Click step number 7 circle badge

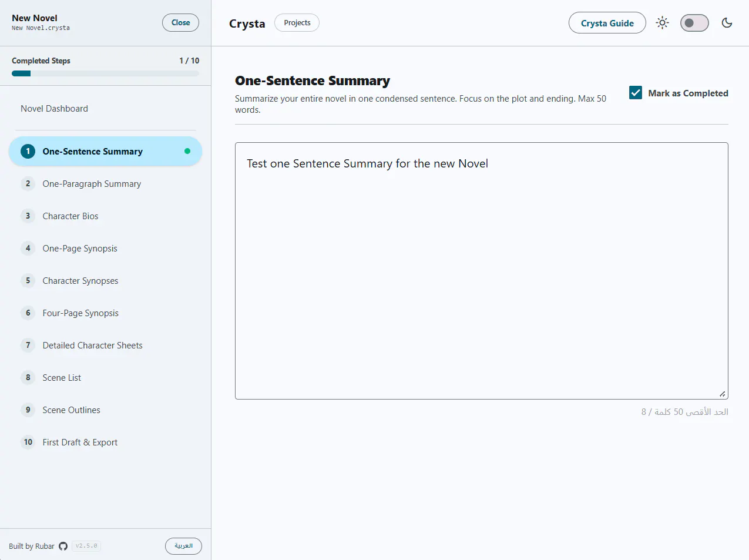coord(28,345)
